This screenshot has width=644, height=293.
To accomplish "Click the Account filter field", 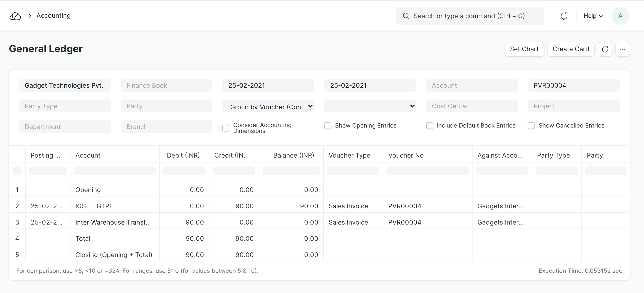I will (472, 85).
